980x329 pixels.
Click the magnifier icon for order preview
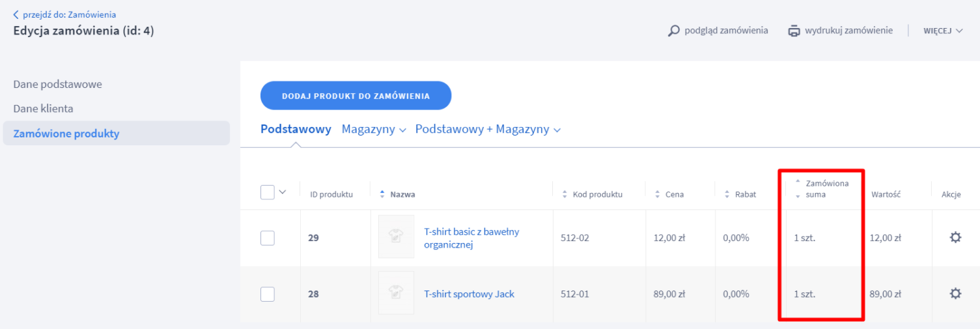click(674, 31)
